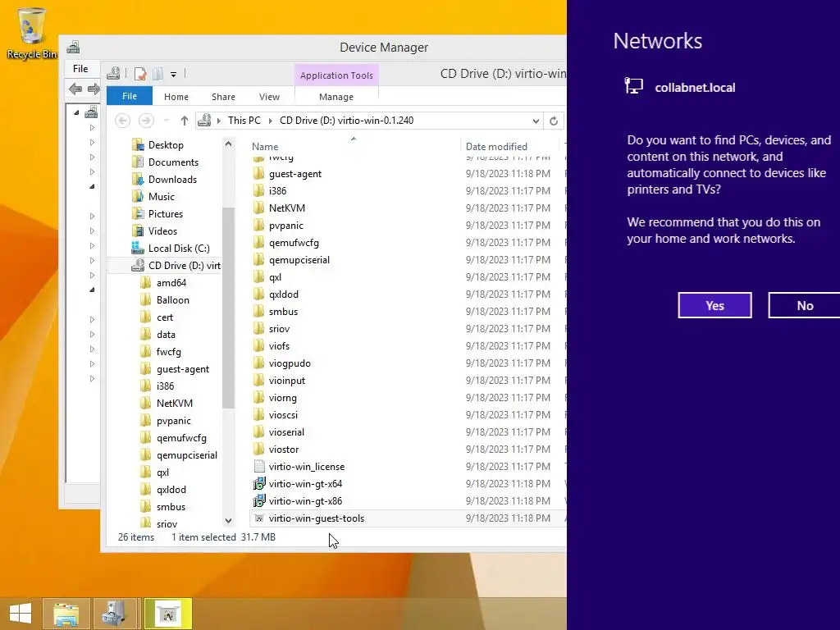Select Videos in navigation pane

(162, 231)
